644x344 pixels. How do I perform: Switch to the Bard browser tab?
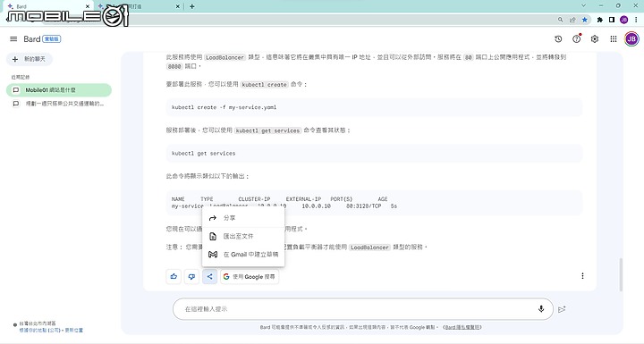pos(48,6)
